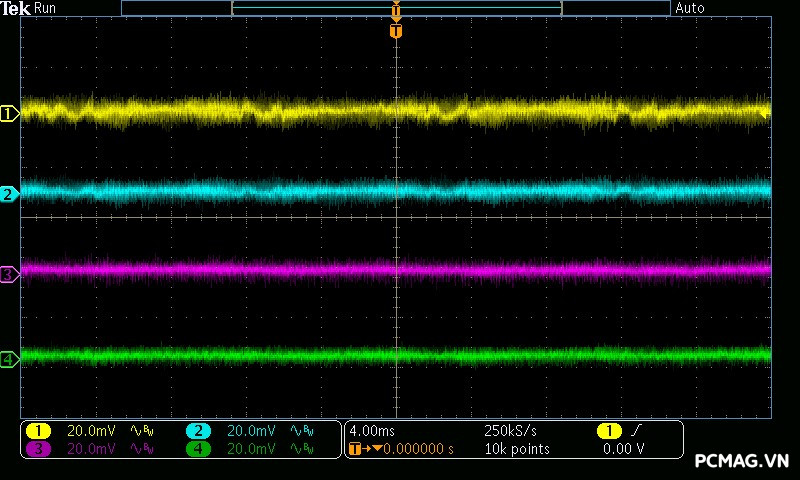Image resolution: width=800 pixels, height=480 pixels.
Task: Select the cyan channel 2 ground marker
Action: (x=9, y=194)
